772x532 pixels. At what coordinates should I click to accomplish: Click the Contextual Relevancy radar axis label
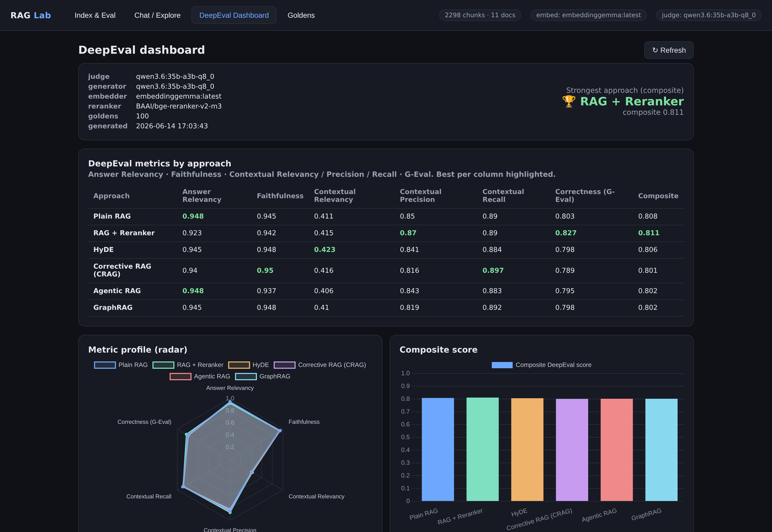(x=316, y=496)
